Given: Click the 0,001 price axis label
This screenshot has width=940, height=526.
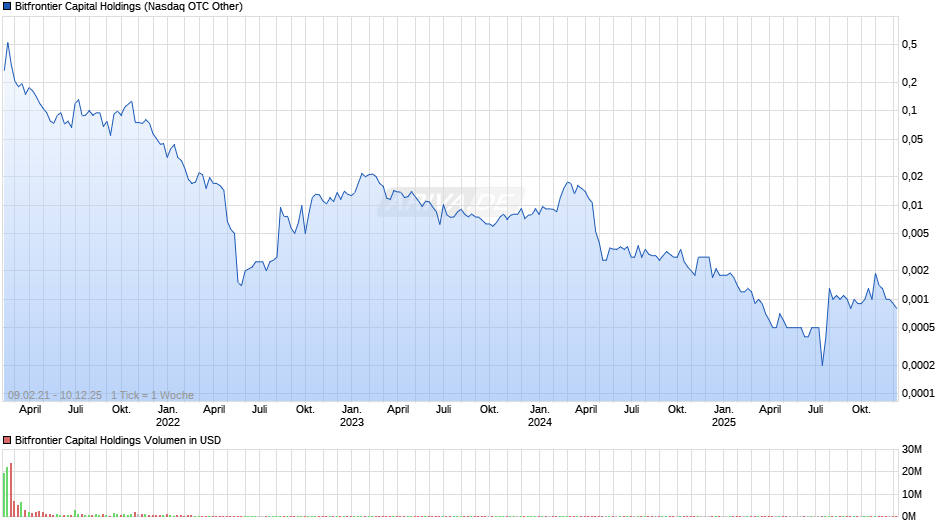Looking at the screenshot, I should [x=915, y=299].
